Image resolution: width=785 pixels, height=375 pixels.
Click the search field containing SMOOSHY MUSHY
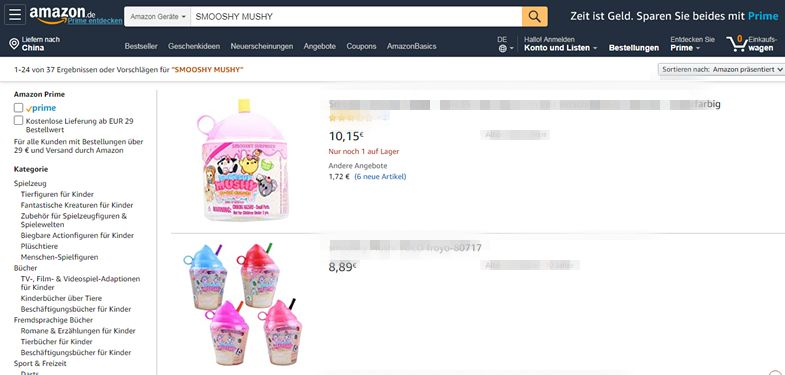point(356,17)
